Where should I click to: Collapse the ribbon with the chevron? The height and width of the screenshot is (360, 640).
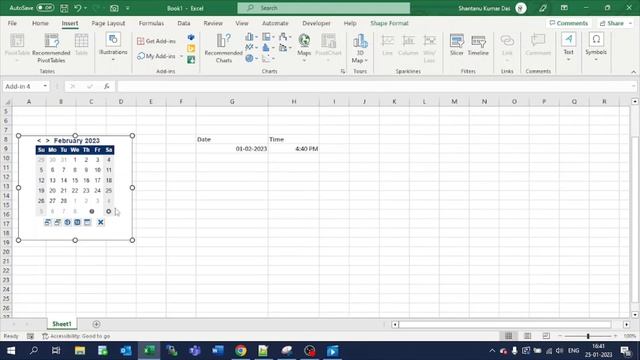pyautogui.click(x=633, y=72)
